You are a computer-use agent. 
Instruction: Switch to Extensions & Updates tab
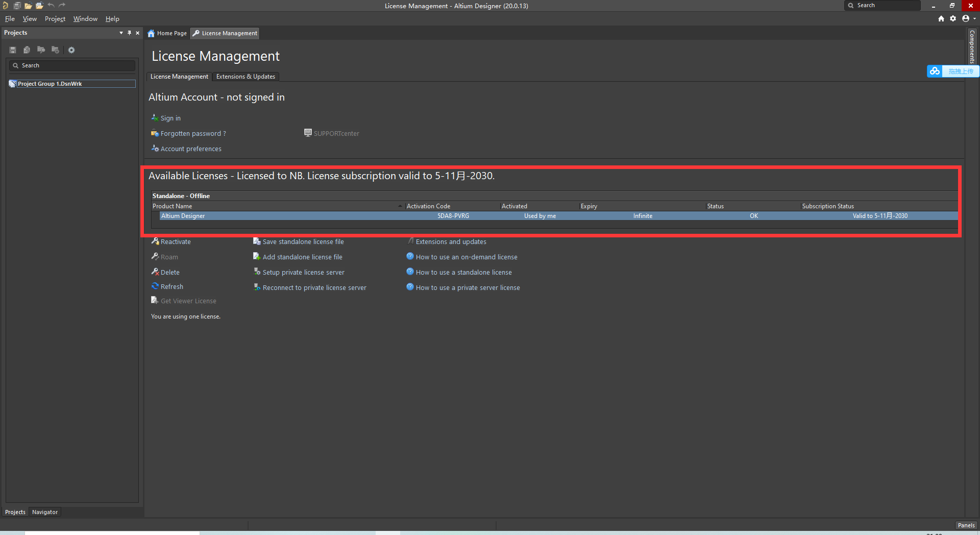point(246,77)
